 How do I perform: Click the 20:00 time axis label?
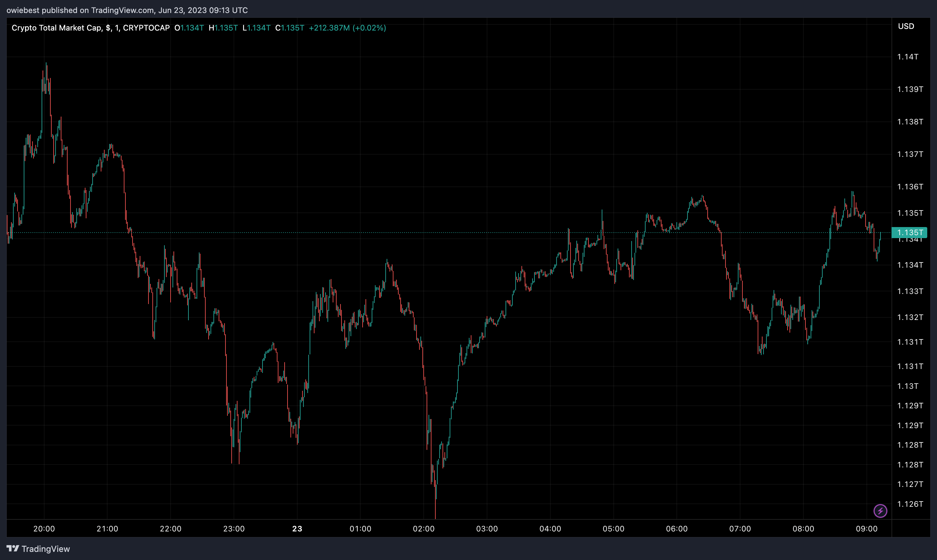(44, 529)
